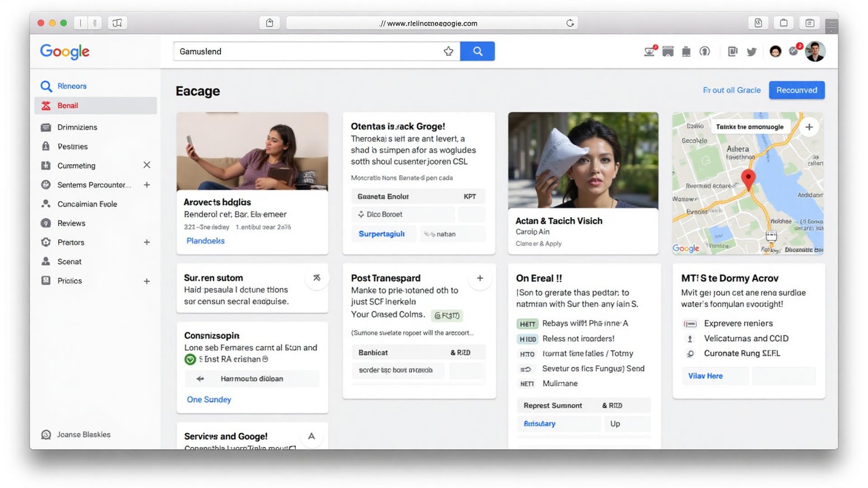The image size is (868, 488).
Task: Open the Plandoelks link
Action: [x=206, y=241]
